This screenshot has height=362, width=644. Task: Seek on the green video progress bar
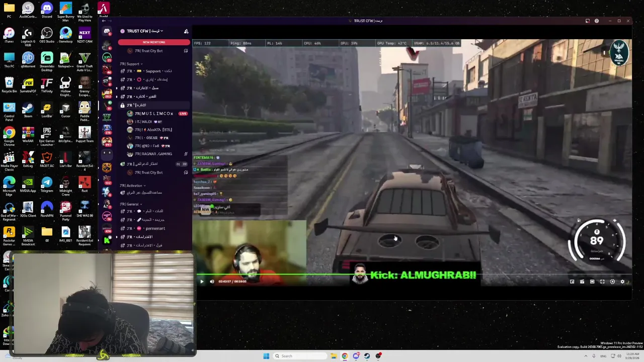click(x=413, y=275)
